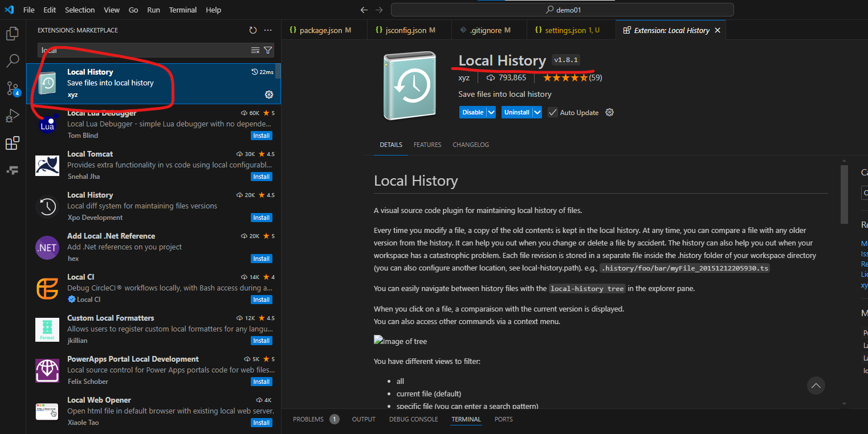This screenshot has width=868, height=434.
Task: Click the Figma icon in activity bar
Action: click(12, 170)
